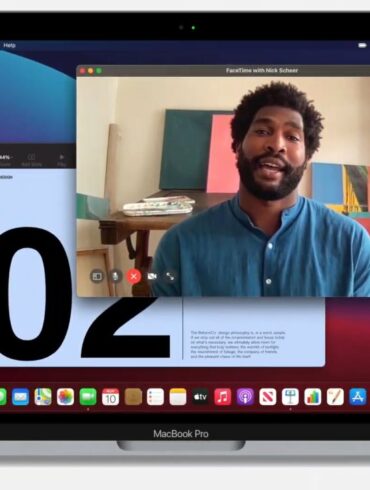Click the design philosophy paragraph on slide
370x490 pixels.
pyautogui.click(x=238, y=345)
